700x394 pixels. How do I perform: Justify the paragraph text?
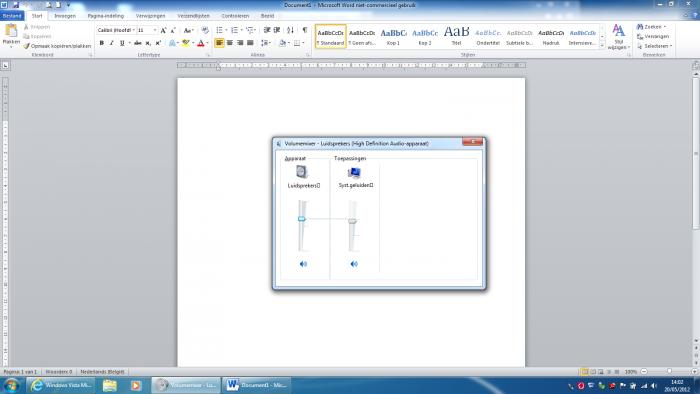coord(250,43)
